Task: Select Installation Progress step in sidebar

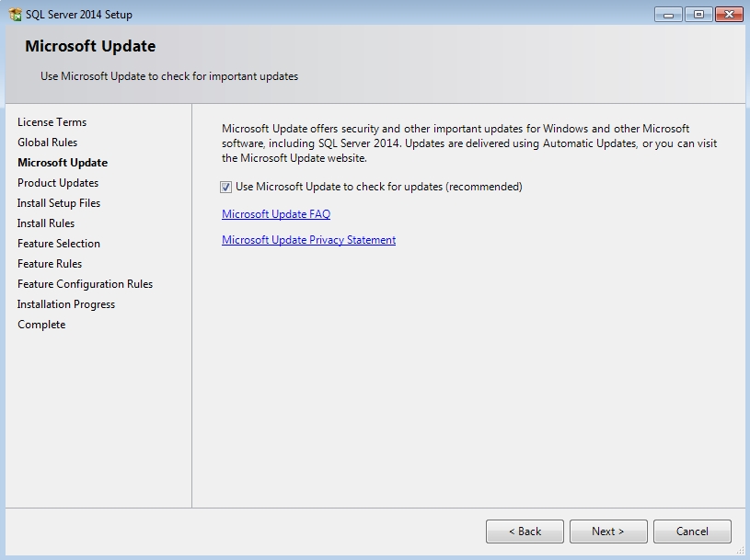Action: point(66,304)
